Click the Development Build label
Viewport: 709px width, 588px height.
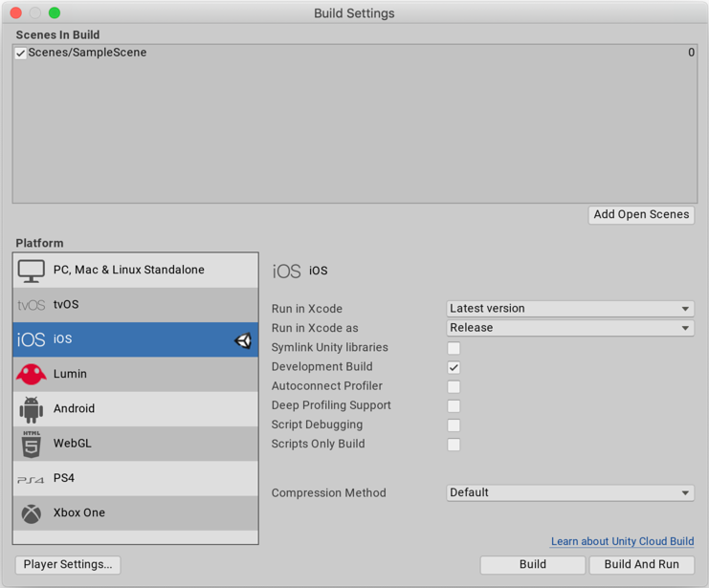click(x=321, y=367)
